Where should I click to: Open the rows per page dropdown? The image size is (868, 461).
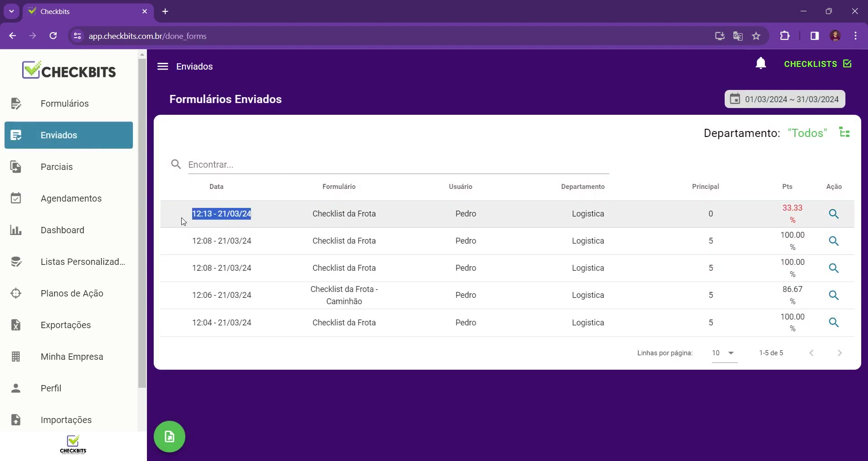point(724,353)
